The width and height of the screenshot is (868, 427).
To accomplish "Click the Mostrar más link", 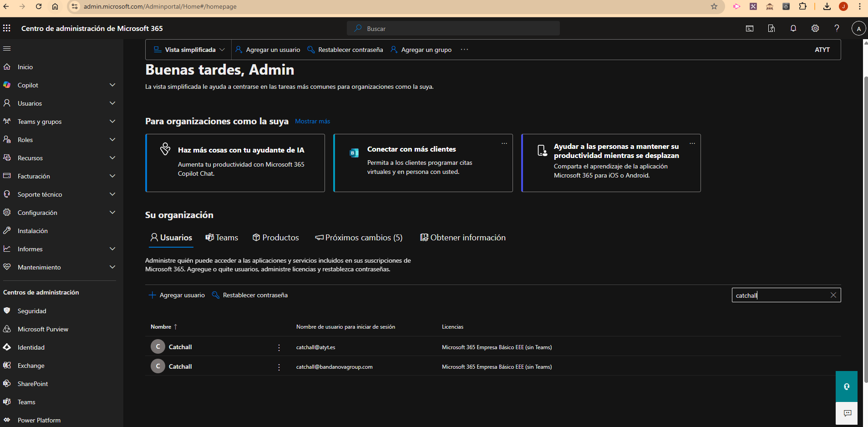I will click(x=313, y=121).
